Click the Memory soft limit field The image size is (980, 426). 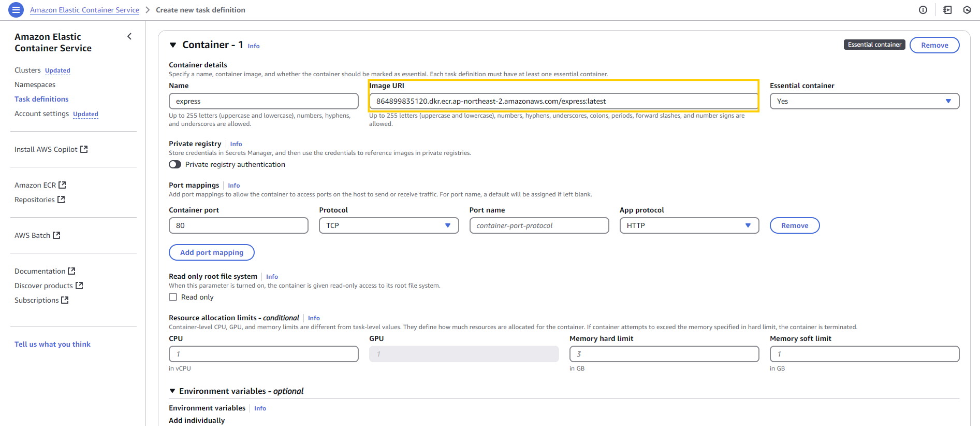pyautogui.click(x=865, y=354)
